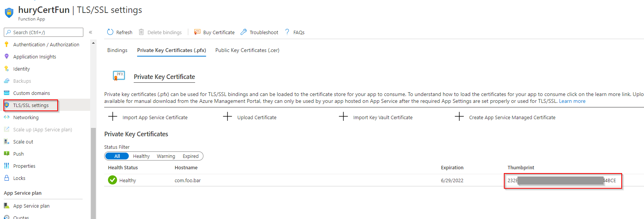The height and width of the screenshot is (219, 644).
Task: Click the Delete bindings trash icon
Action: (x=141, y=32)
